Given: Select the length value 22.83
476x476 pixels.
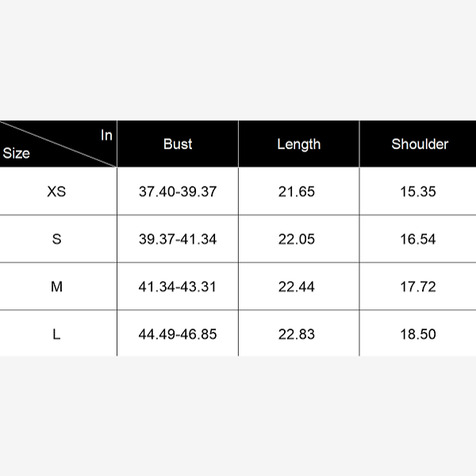Looking at the screenshot, I should pyautogui.click(x=297, y=334).
